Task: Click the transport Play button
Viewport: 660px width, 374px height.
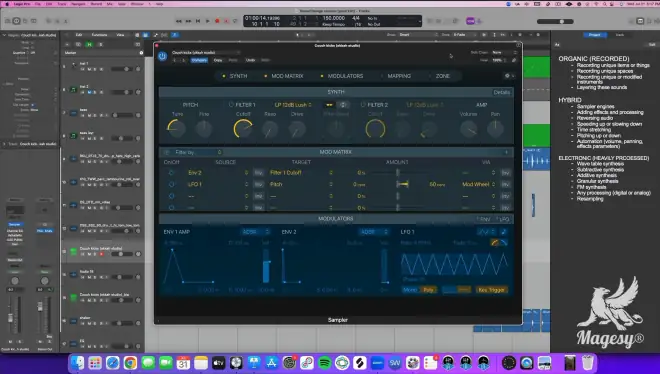Action: (x=208, y=21)
